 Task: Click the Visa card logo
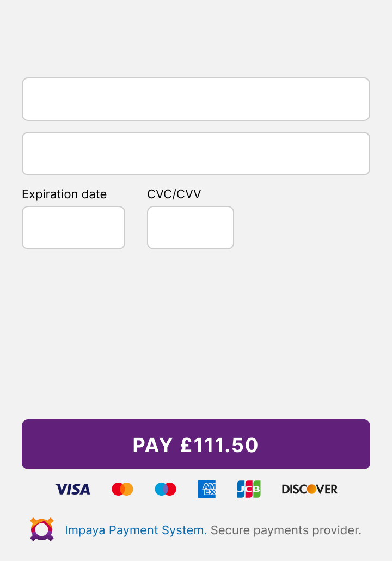coord(72,489)
